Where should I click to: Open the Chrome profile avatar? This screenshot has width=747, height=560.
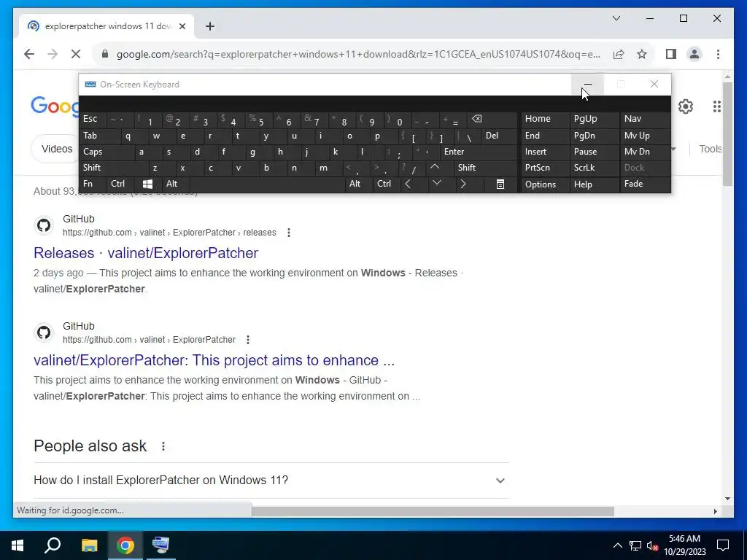[694, 54]
